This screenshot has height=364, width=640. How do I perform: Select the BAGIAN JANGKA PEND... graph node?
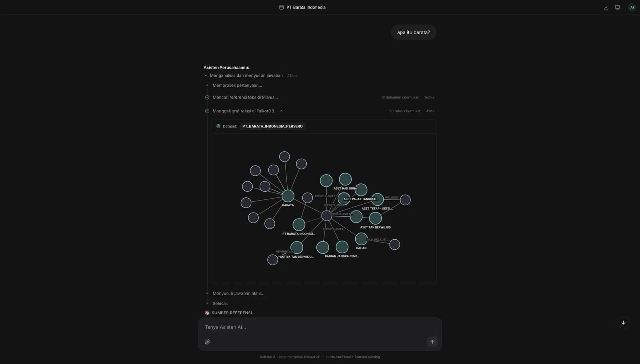click(342, 247)
